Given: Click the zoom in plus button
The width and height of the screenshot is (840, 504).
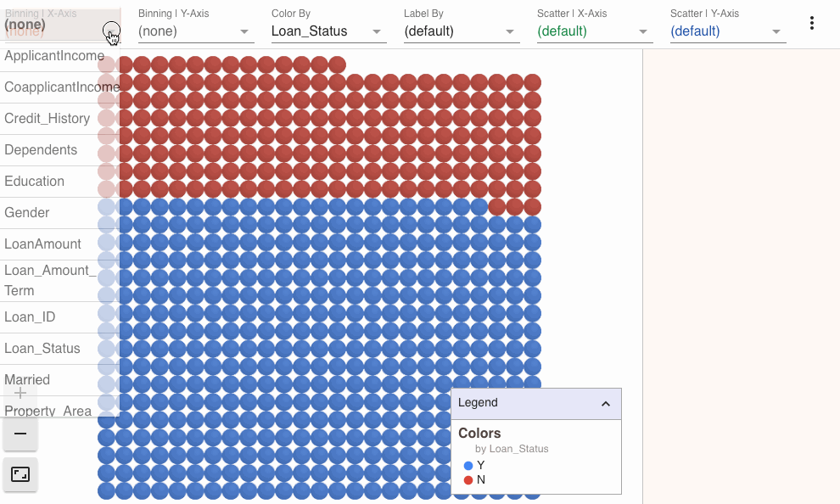Looking at the screenshot, I should [20, 394].
